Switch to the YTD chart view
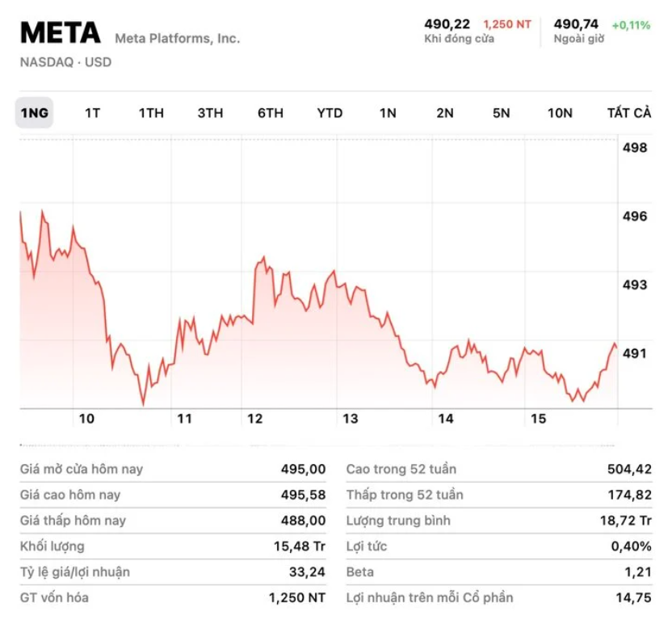This screenshot has width=672, height=620. pyautogui.click(x=330, y=113)
